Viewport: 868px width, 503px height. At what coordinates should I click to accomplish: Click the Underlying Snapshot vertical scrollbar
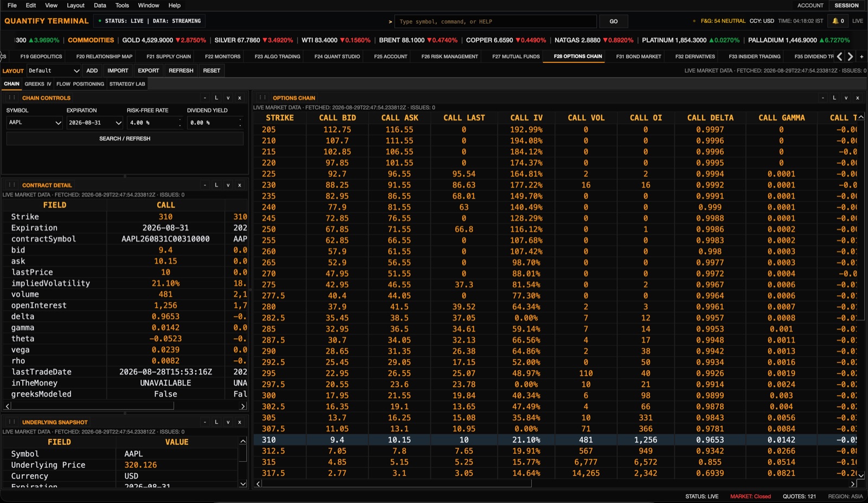click(x=243, y=453)
